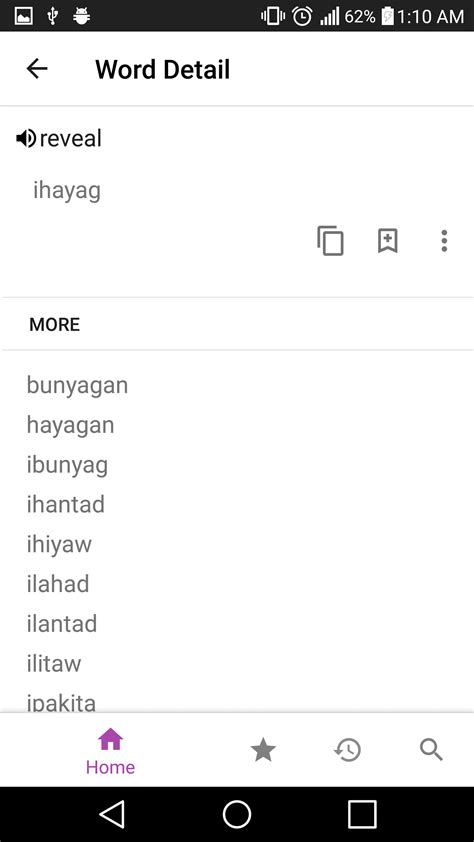Image resolution: width=474 pixels, height=842 pixels.
Task: Open the History clock tab
Action: (347, 750)
